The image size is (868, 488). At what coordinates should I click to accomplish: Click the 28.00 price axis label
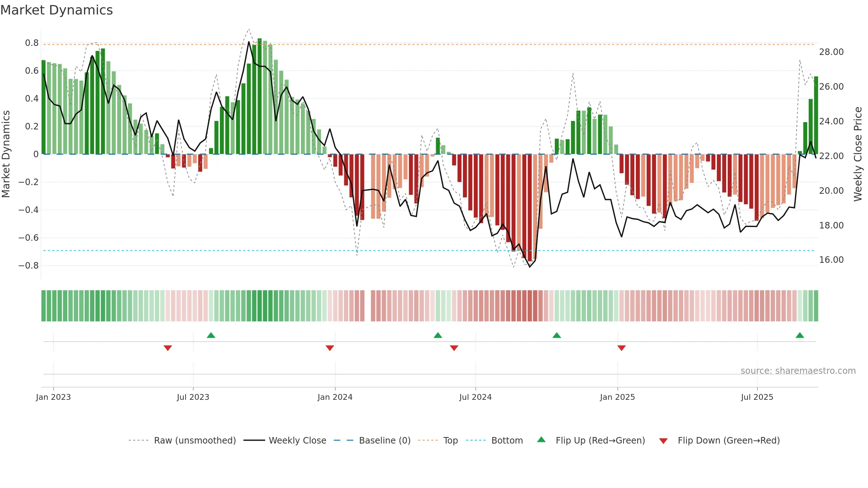click(831, 52)
